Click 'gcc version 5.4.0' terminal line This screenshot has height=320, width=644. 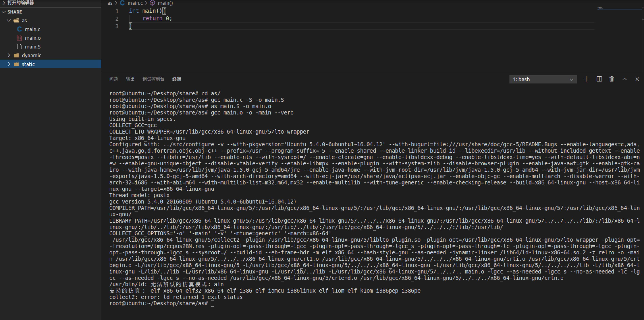click(203, 202)
